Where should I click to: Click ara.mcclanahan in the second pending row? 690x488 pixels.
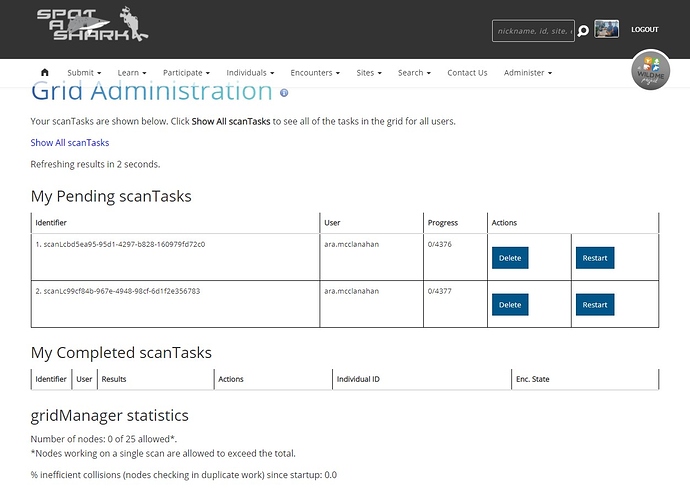pyautogui.click(x=352, y=291)
